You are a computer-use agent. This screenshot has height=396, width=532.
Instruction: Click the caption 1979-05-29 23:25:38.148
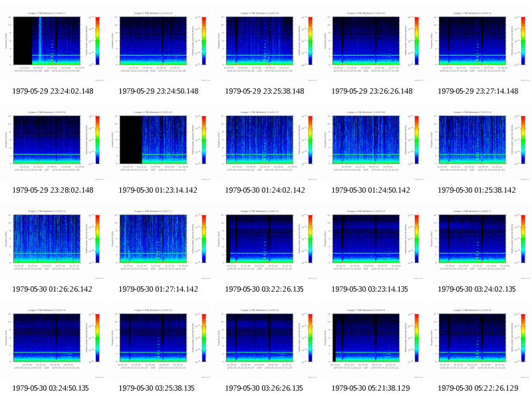pyautogui.click(x=265, y=91)
